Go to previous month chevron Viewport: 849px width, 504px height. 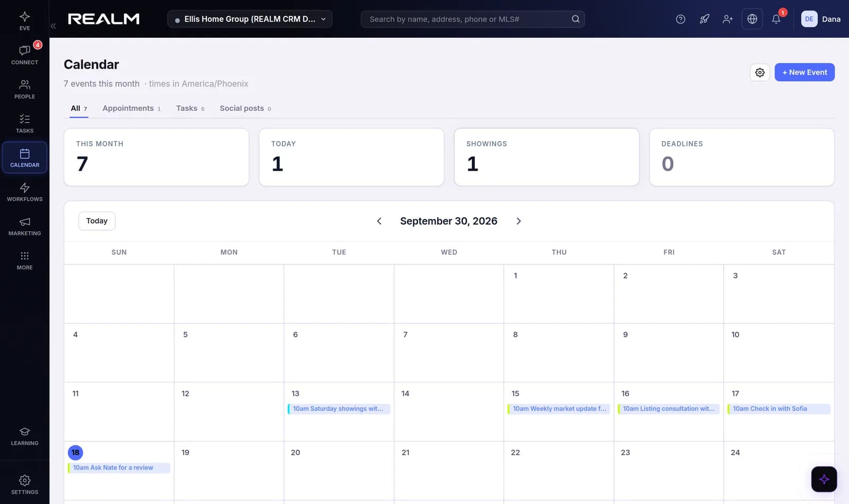coord(379,221)
